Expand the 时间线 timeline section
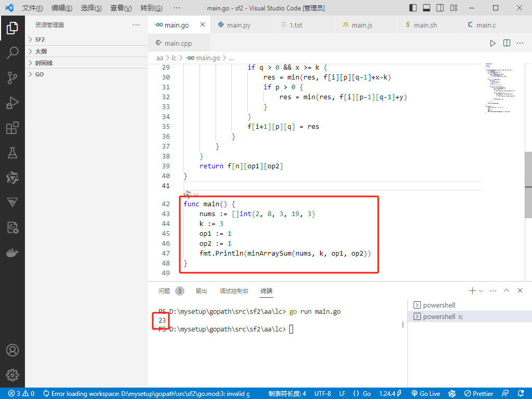 [x=86, y=63]
